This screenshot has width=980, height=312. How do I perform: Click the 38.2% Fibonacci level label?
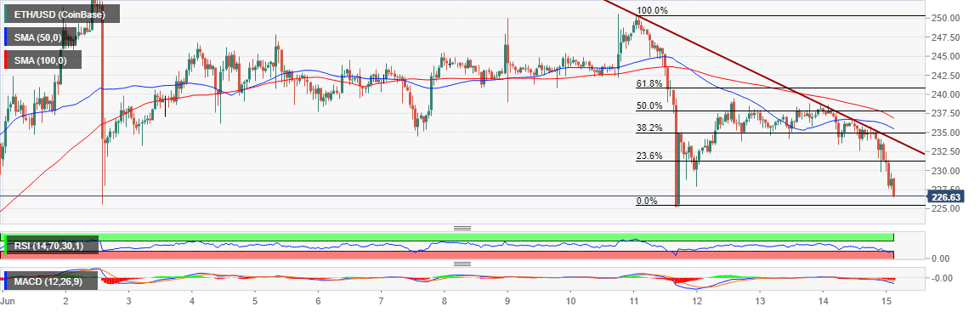(649, 128)
